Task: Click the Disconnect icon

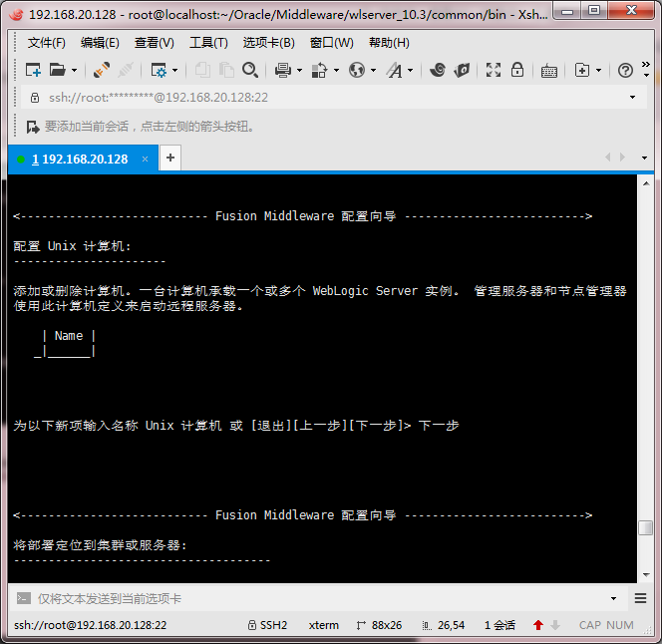Action: click(x=126, y=70)
